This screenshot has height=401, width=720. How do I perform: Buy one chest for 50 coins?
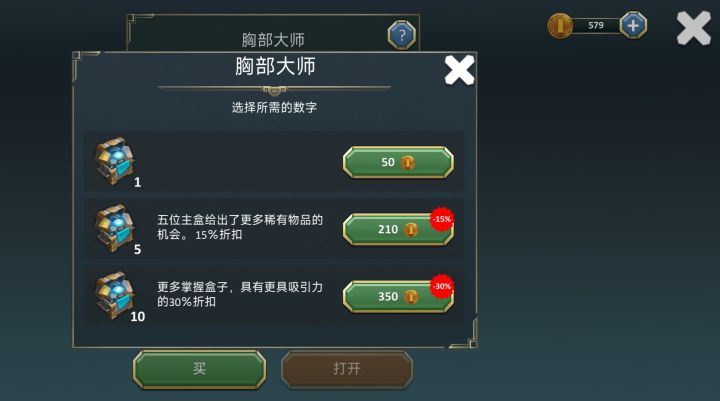[x=398, y=162]
